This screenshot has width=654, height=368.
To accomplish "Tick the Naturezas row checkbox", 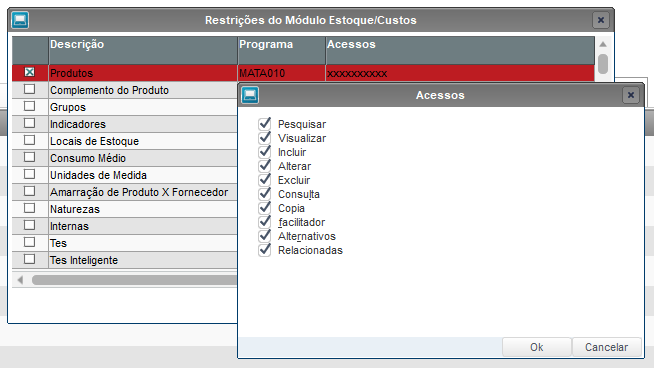I will [29, 208].
